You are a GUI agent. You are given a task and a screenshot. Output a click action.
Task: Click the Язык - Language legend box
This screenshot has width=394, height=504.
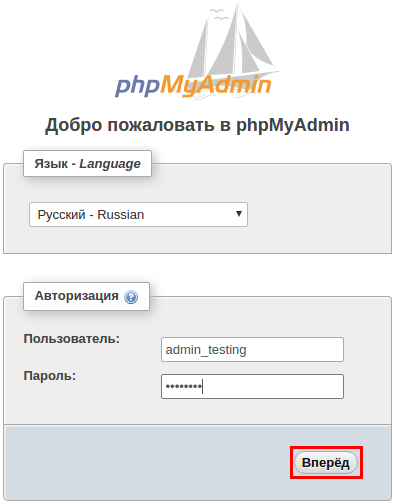click(87, 163)
